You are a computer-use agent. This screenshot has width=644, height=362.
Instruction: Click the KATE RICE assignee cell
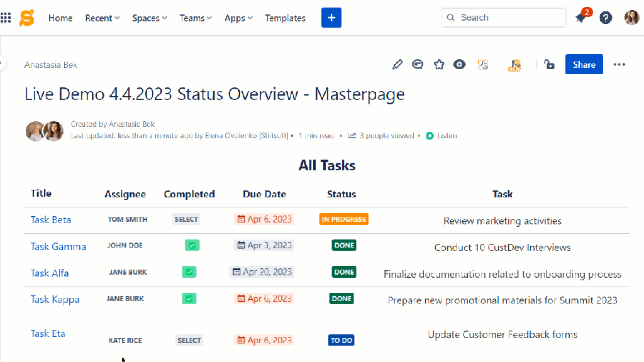pyautogui.click(x=125, y=341)
